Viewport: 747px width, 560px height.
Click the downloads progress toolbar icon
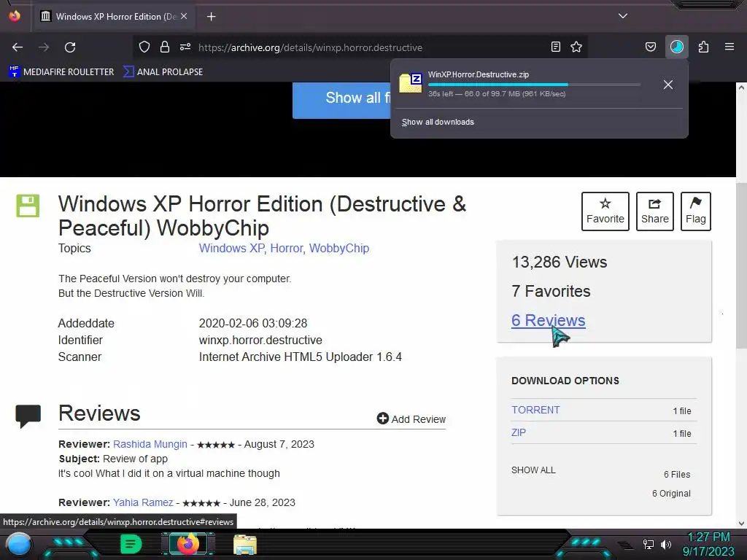point(676,47)
